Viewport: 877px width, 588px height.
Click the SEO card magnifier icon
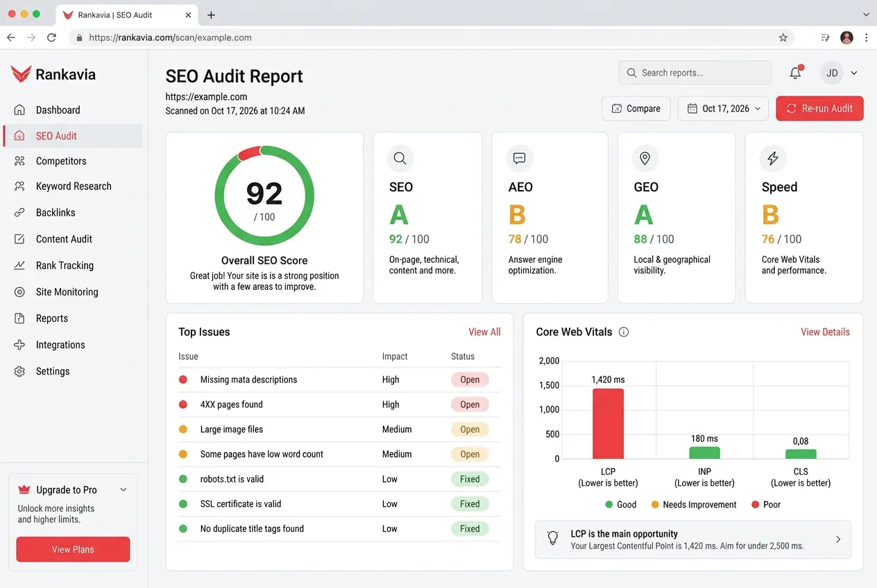point(400,158)
